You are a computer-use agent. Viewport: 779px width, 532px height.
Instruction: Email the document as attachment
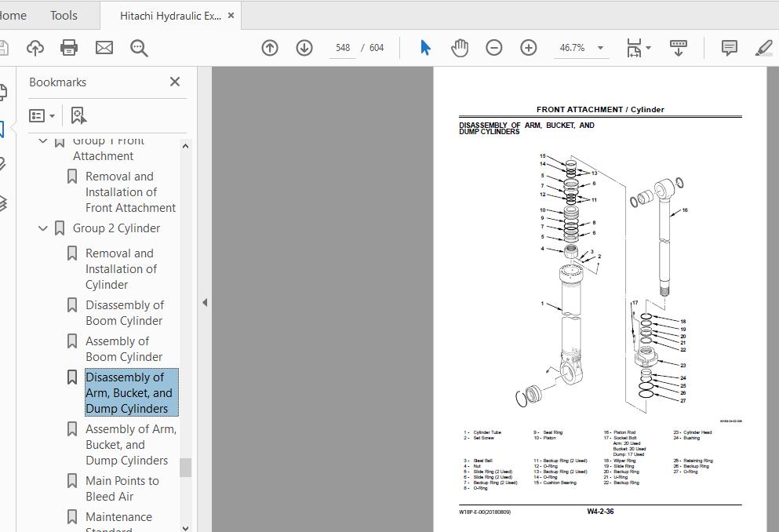tap(104, 48)
